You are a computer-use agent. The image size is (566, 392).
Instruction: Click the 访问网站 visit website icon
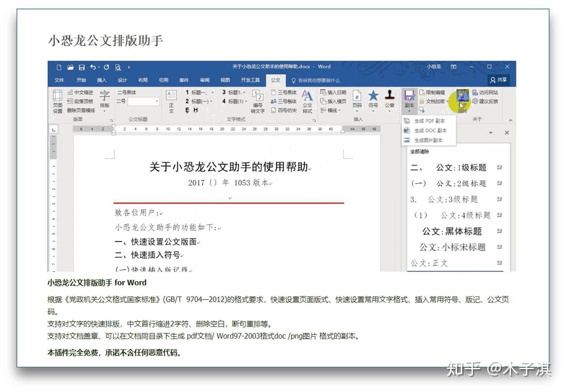[x=485, y=92]
